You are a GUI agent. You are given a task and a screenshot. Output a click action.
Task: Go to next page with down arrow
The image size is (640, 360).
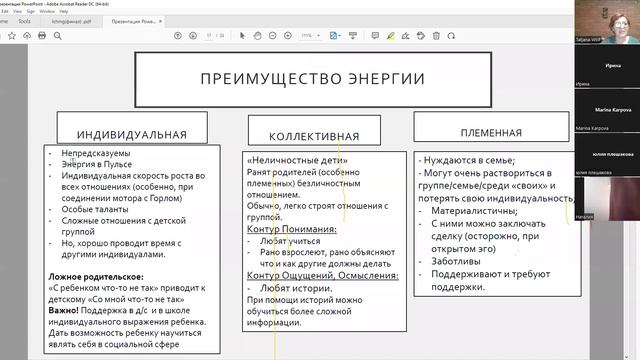[x=193, y=36]
